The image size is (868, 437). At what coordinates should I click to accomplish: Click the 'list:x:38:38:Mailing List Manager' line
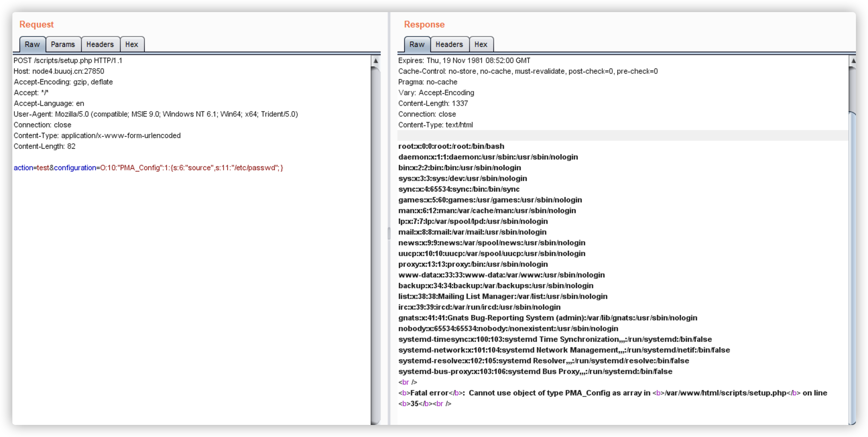click(503, 297)
